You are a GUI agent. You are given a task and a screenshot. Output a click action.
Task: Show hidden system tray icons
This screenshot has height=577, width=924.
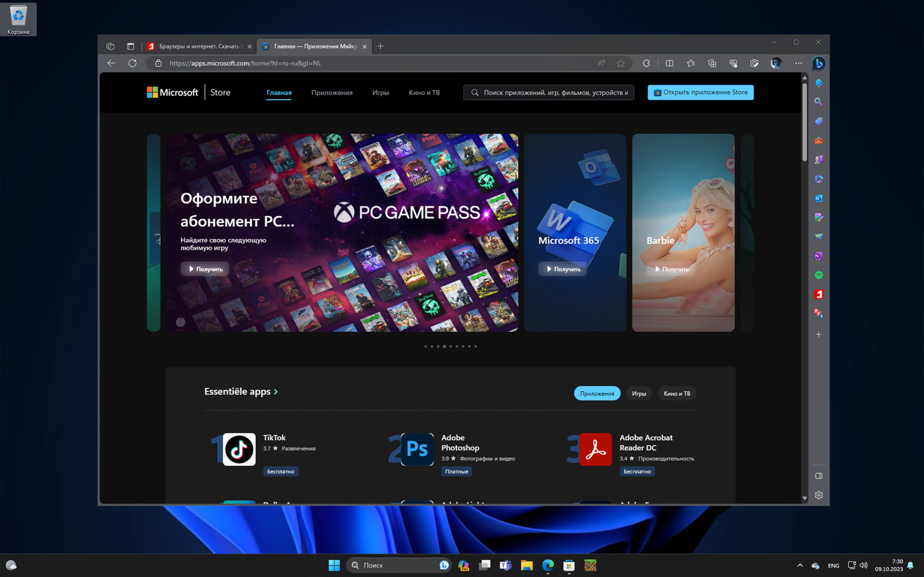[x=800, y=565]
